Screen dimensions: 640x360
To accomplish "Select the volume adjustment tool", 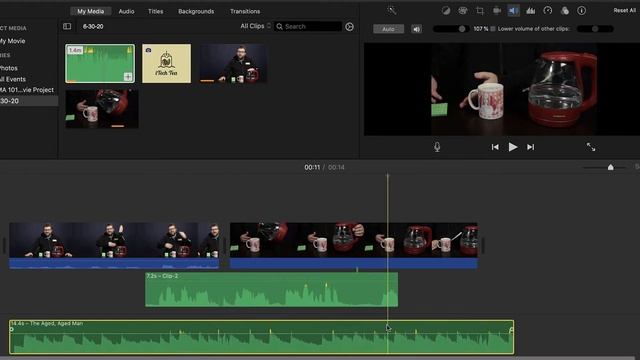I will click(x=513, y=11).
